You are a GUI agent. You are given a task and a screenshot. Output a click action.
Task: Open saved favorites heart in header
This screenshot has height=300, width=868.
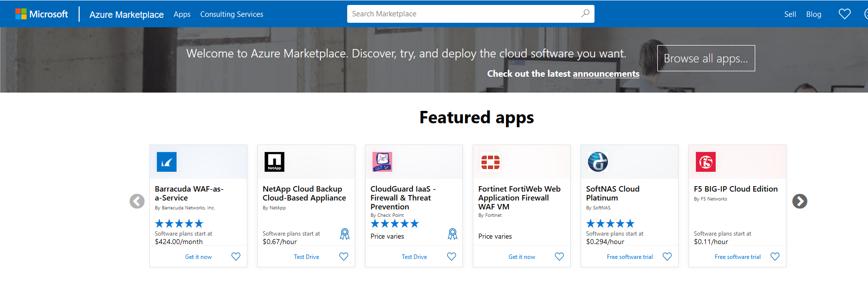[845, 14]
